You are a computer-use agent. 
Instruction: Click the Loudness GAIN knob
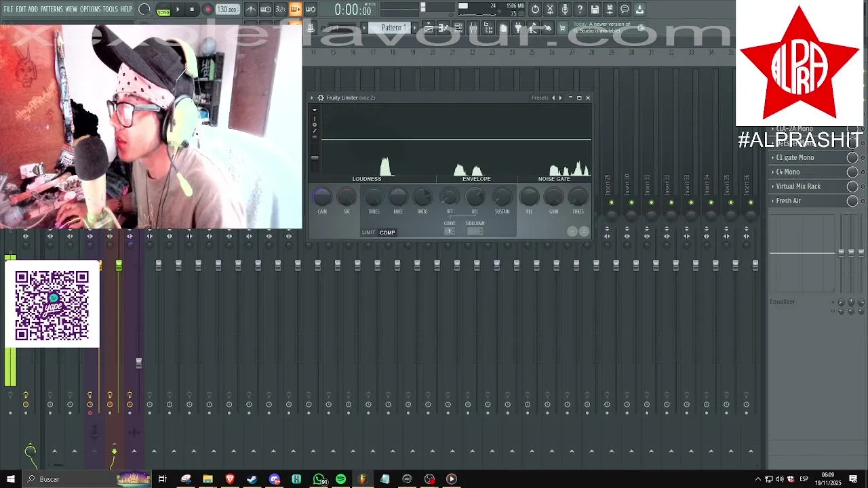coord(322,197)
